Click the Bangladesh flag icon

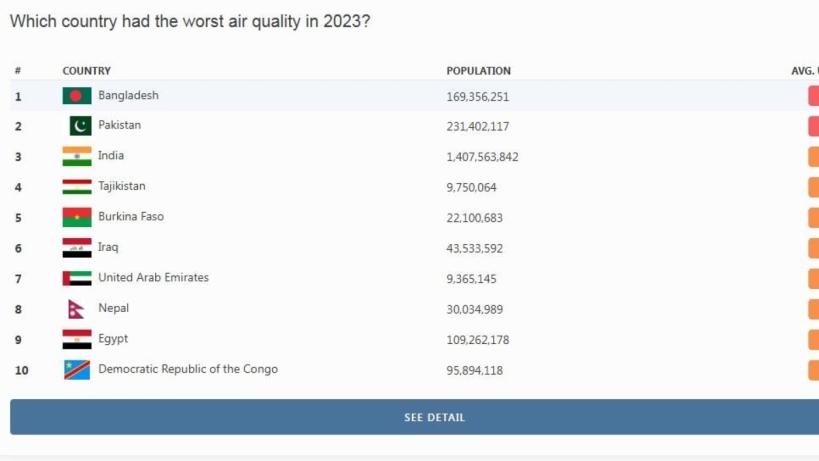click(x=77, y=96)
